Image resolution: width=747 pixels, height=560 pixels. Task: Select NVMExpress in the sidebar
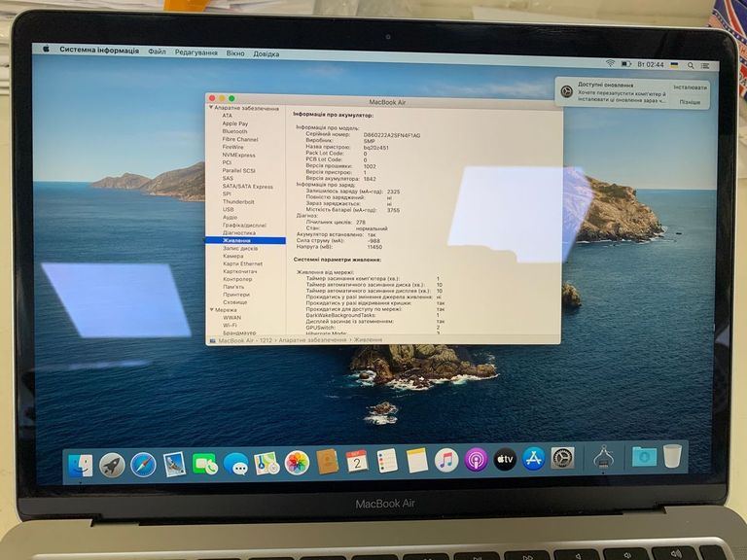[x=238, y=155]
